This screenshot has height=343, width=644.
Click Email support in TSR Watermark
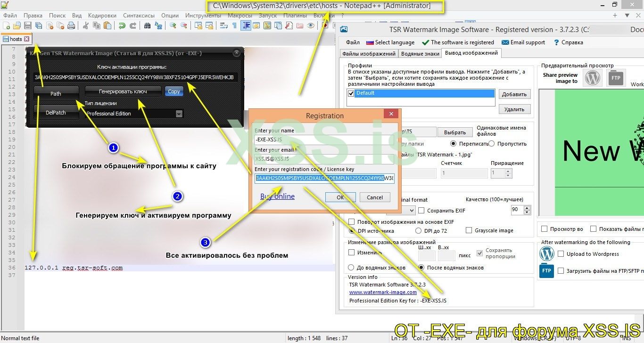523,42
